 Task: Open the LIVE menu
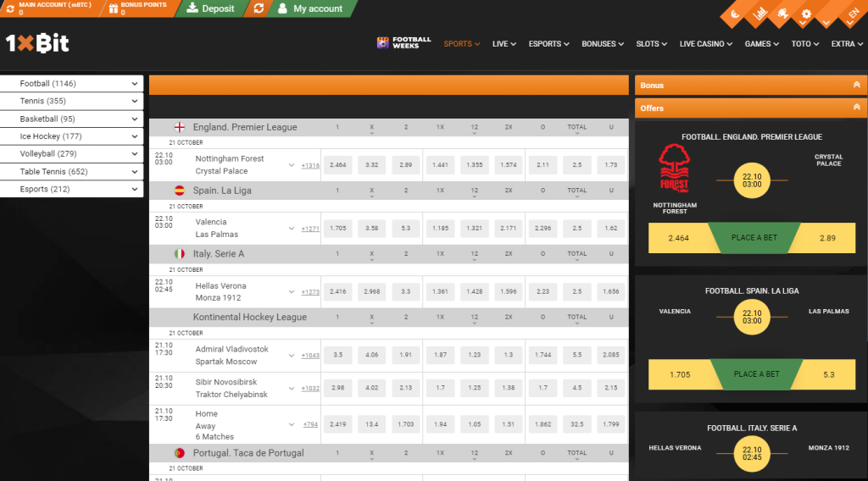click(x=504, y=44)
